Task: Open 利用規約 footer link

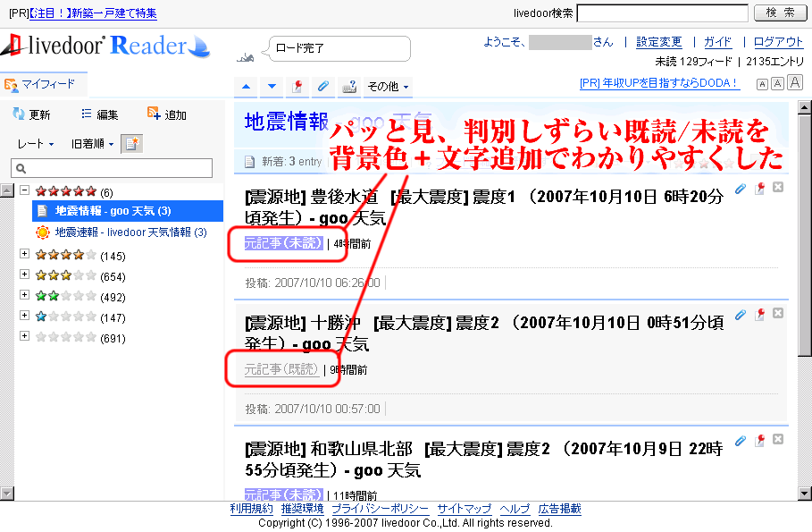Action: pos(252,509)
